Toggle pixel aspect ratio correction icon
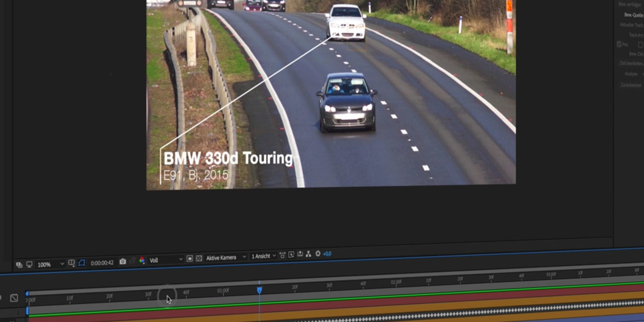Screen dimensions: 644x322 point(282,255)
